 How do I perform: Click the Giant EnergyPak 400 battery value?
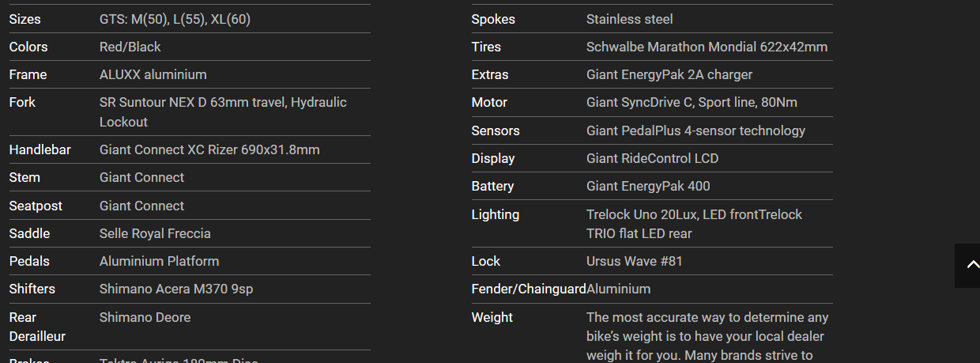pyautogui.click(x=648, y=186)
